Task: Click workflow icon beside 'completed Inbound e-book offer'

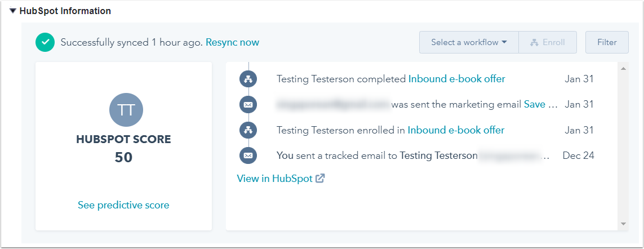Action: point(248,79)
